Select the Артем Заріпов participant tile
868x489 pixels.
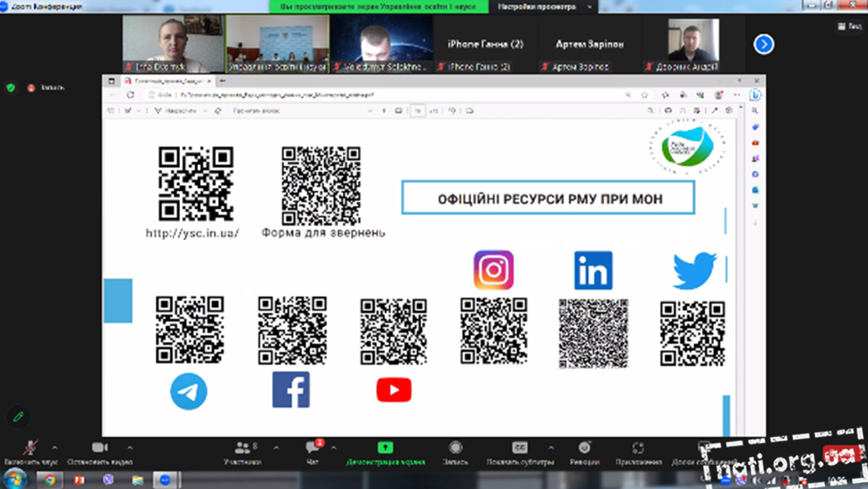click(x=589, y=44)
